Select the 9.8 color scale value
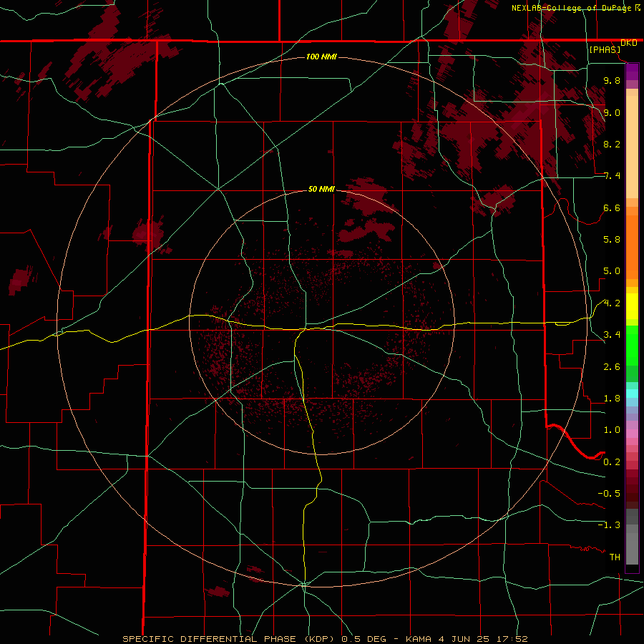 612,80
